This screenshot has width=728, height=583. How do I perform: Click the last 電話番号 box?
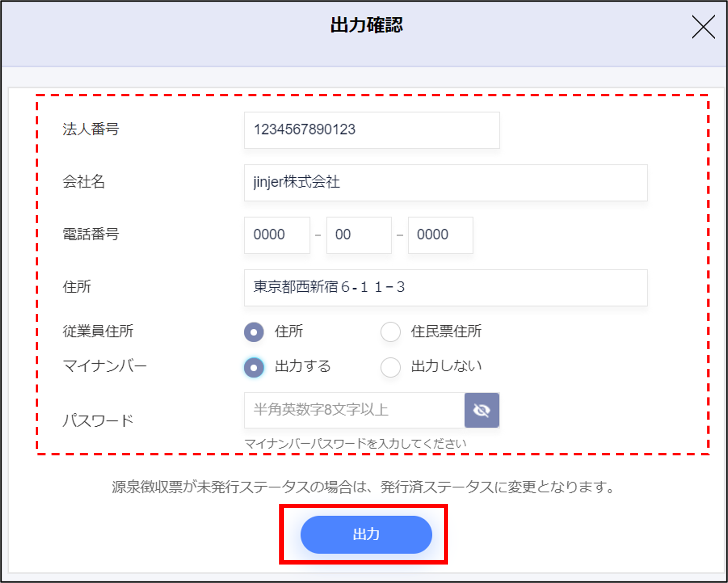tap(440, 235)
